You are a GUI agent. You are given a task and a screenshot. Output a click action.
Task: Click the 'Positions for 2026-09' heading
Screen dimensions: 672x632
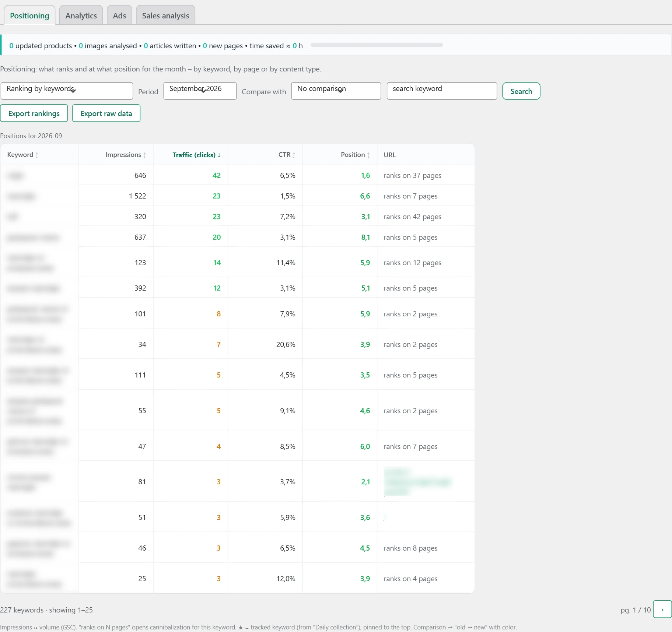tap(31, 136)
